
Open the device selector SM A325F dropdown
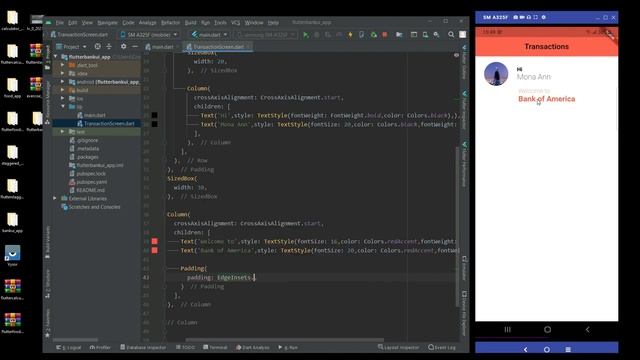[149, 35]
